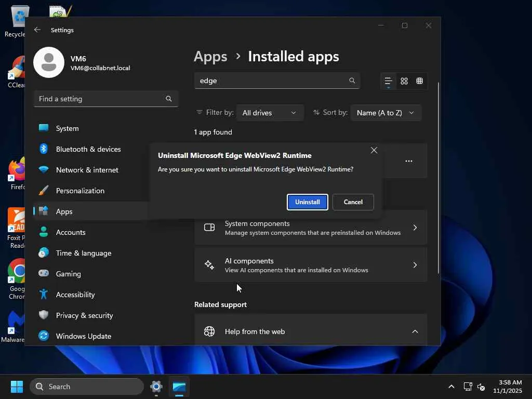Confirm with the Uninstall button

[x=307, y=202]
